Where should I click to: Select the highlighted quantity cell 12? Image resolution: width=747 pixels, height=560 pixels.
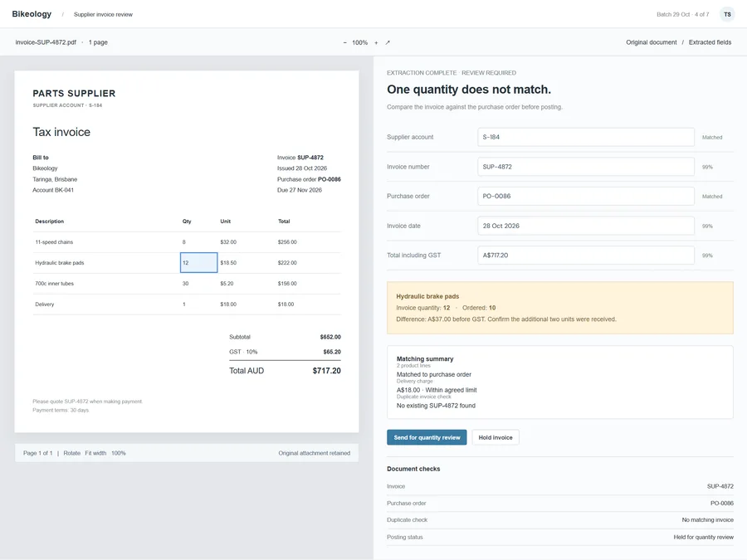point(198,263)
